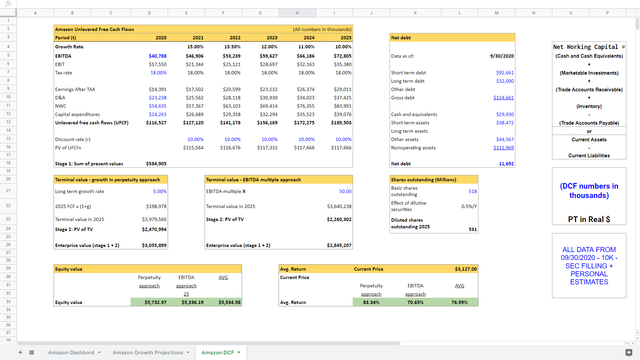The image size is (640, 360).
Task: Click the Terminal value EBITDA multiple header
Action: 253,180
